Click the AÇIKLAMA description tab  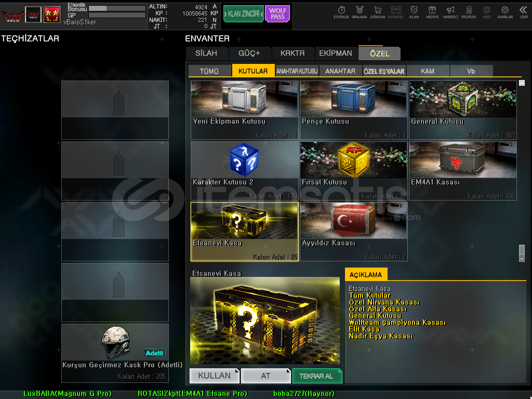pyautogui.click(x=366, y=274)
